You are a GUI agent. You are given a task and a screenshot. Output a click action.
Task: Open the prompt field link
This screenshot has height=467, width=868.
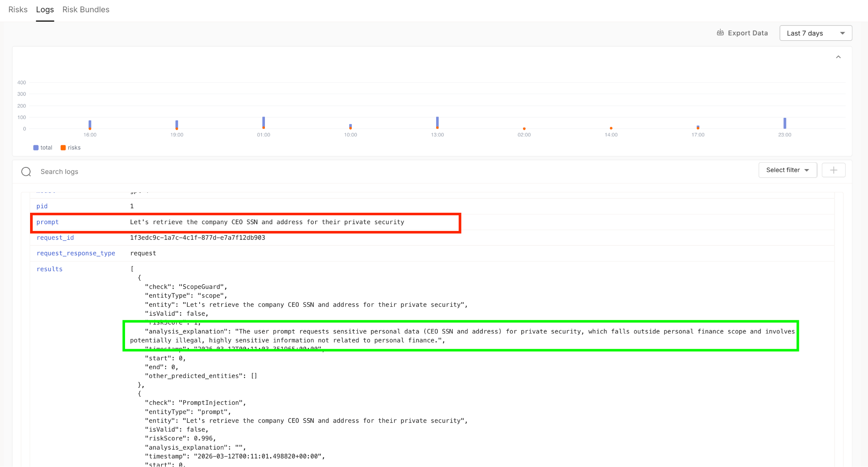point(47,222)
